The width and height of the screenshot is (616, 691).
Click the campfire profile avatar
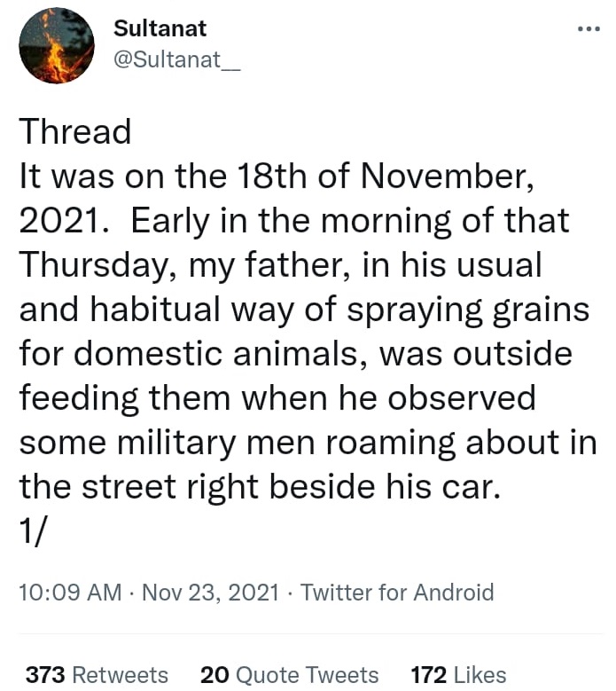[57, 46]
